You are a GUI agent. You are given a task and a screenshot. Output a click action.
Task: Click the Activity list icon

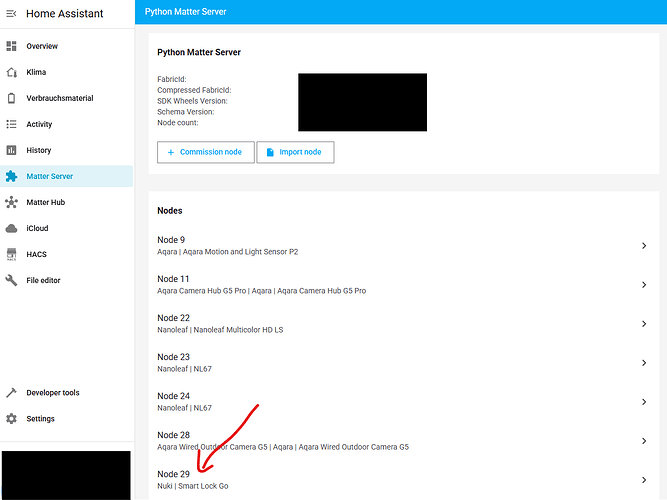(12, 124)
